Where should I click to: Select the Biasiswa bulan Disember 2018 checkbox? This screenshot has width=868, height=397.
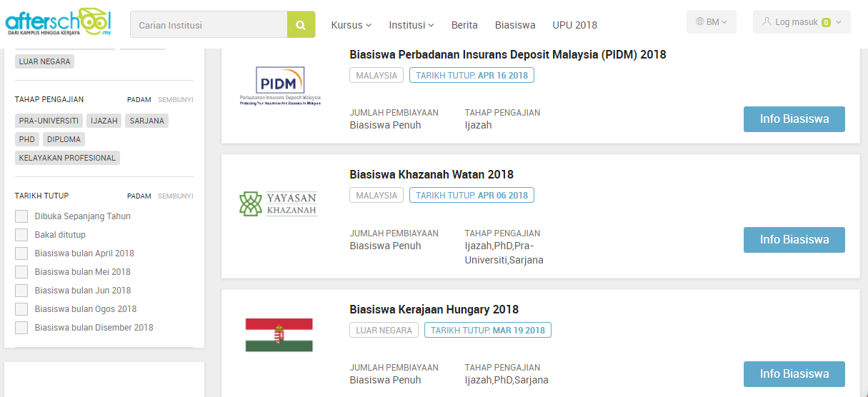point(21,328)
